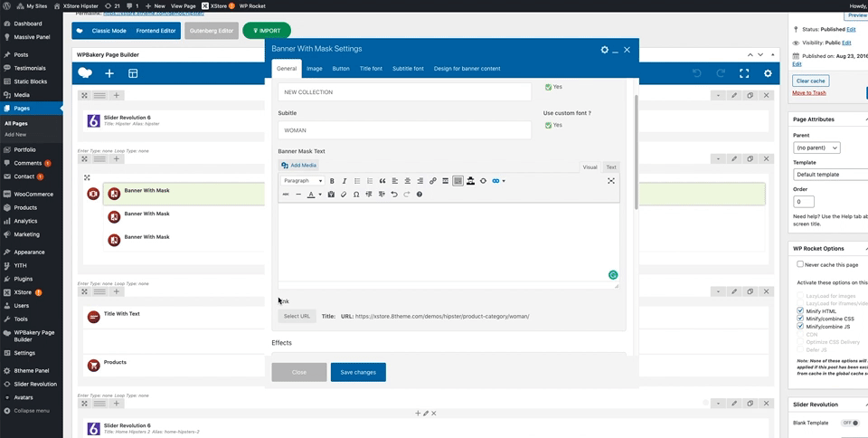This screenshot has height=438, width=868.
Task: Click Gutenberg Editor button
Action: pos(212,31)
